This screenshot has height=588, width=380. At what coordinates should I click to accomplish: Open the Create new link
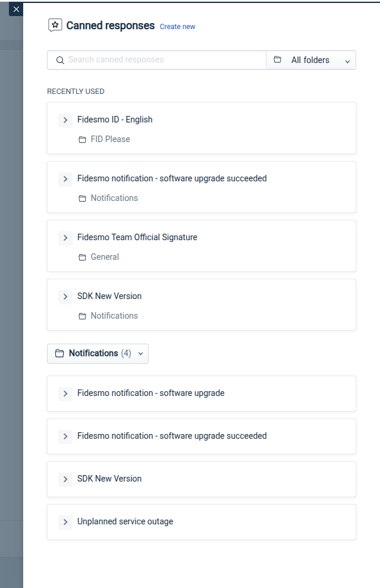pyautogui.click(x=177, y=27)
